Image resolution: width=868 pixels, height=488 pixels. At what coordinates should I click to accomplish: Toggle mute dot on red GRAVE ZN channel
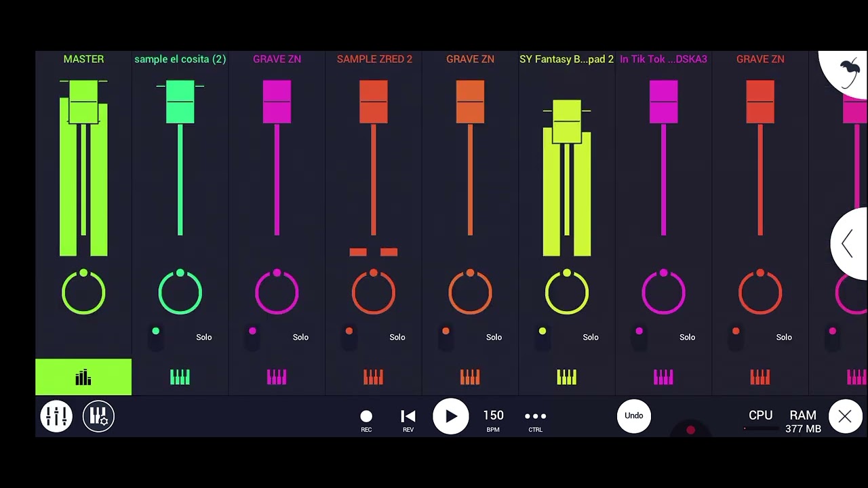(736, 331)
